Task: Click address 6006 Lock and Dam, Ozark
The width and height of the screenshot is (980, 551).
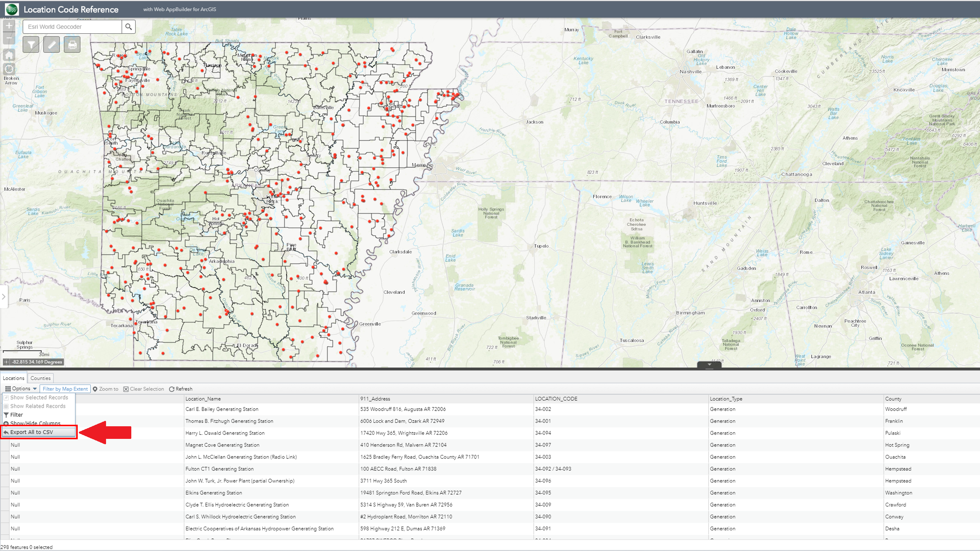Action: (402, 421)
